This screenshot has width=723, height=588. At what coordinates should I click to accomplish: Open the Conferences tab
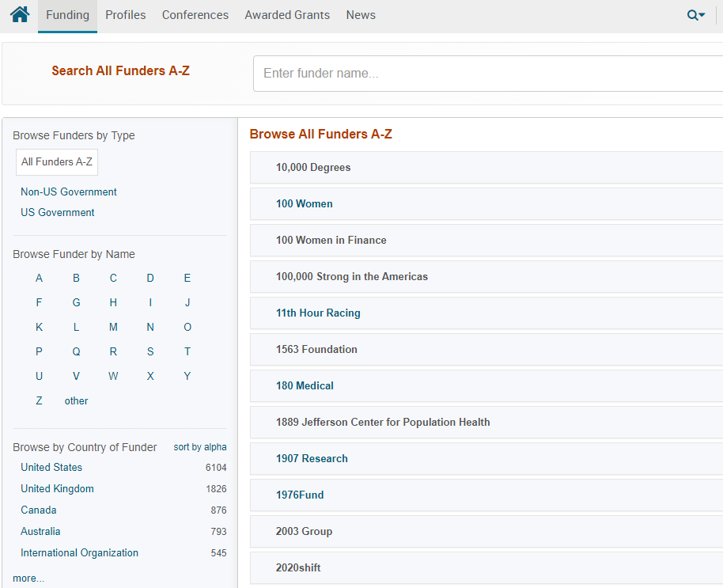(195, 15)
